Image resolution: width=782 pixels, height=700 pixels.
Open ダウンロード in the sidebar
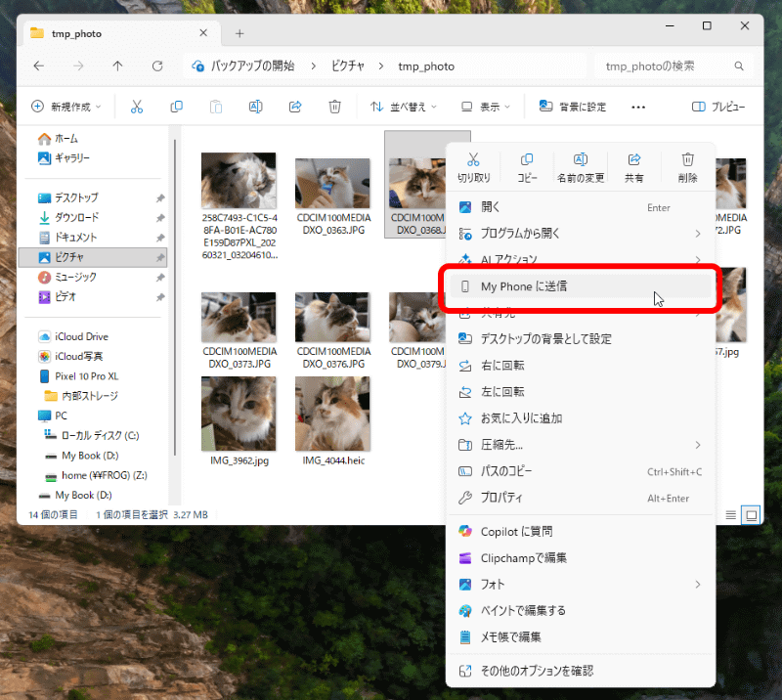click(93, 218)
